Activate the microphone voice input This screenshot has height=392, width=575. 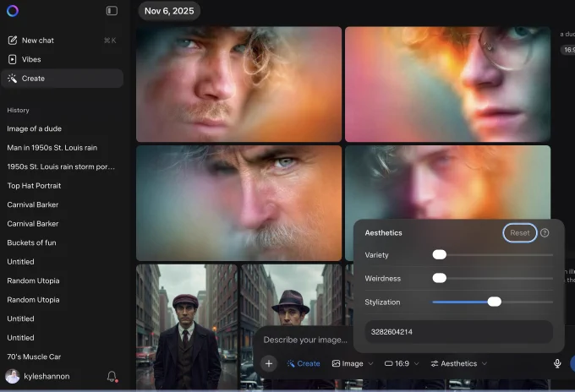coord(557,363)
